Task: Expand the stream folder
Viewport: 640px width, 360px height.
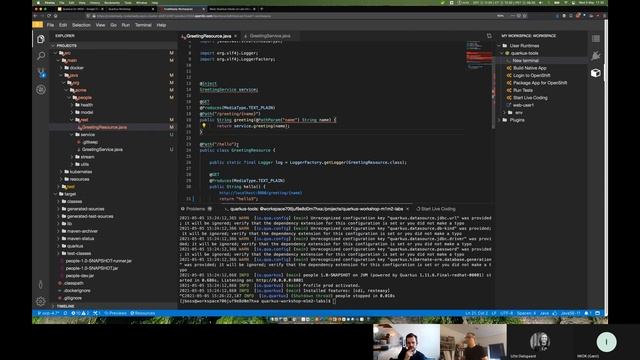Action: click(87, 157)
